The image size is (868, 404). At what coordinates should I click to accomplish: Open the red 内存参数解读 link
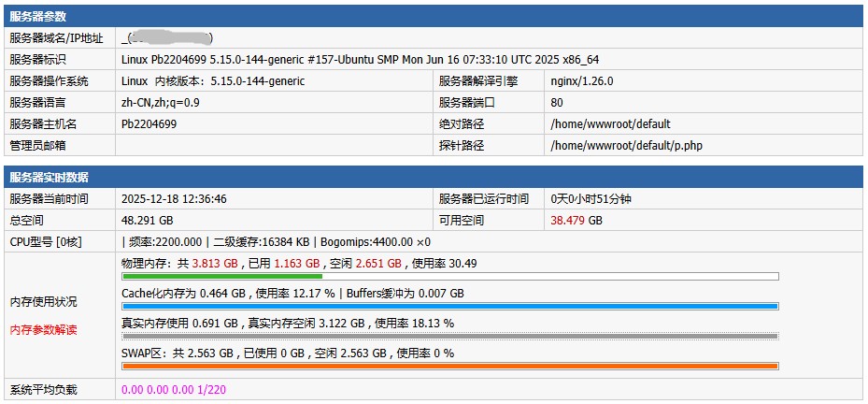44,330
